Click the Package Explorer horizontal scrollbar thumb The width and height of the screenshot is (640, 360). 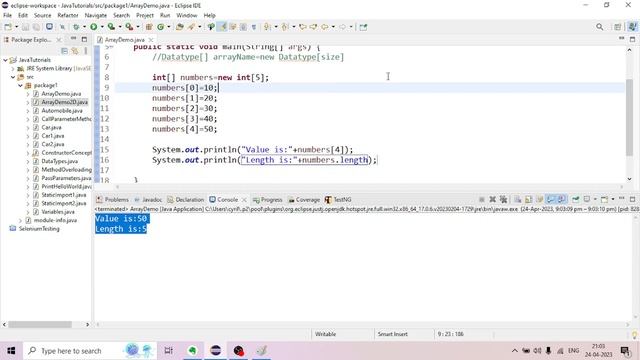tap(40, 324)
